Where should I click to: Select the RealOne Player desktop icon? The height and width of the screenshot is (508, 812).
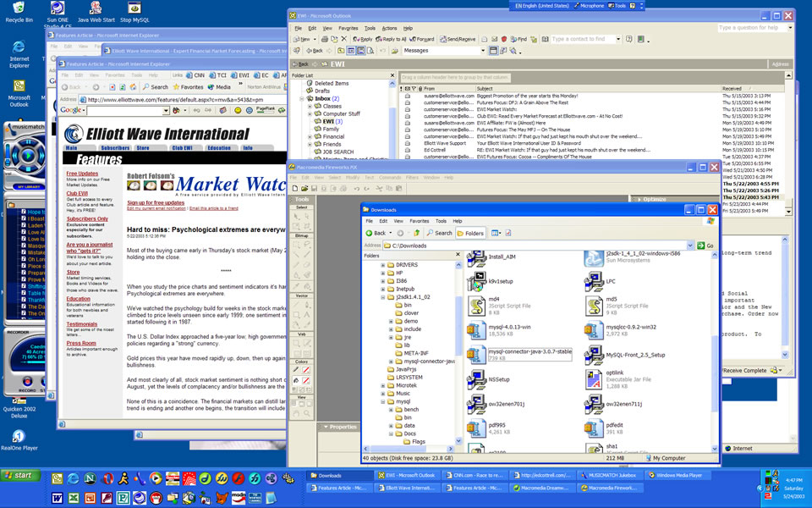click(19, 439)
